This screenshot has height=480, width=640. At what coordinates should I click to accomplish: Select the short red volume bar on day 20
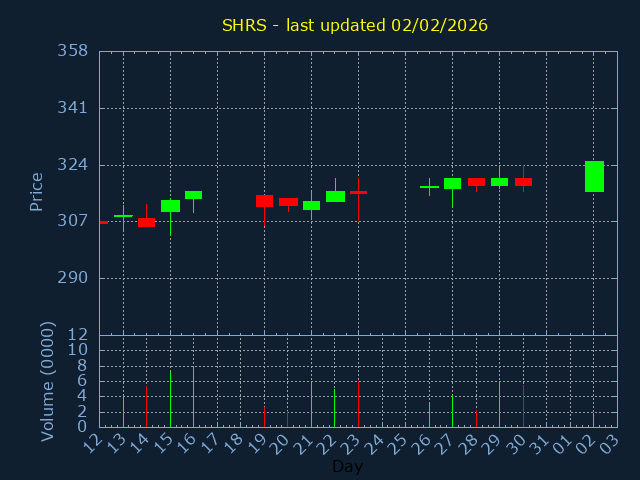tap(287, 419)
